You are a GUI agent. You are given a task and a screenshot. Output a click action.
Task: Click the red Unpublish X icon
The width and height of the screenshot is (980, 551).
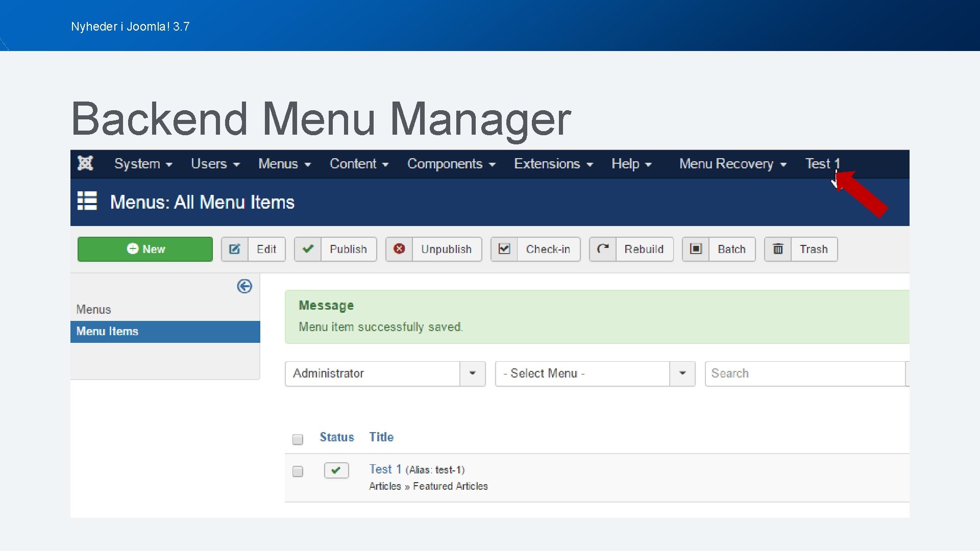pyautogui.click(x=399, y=249)
